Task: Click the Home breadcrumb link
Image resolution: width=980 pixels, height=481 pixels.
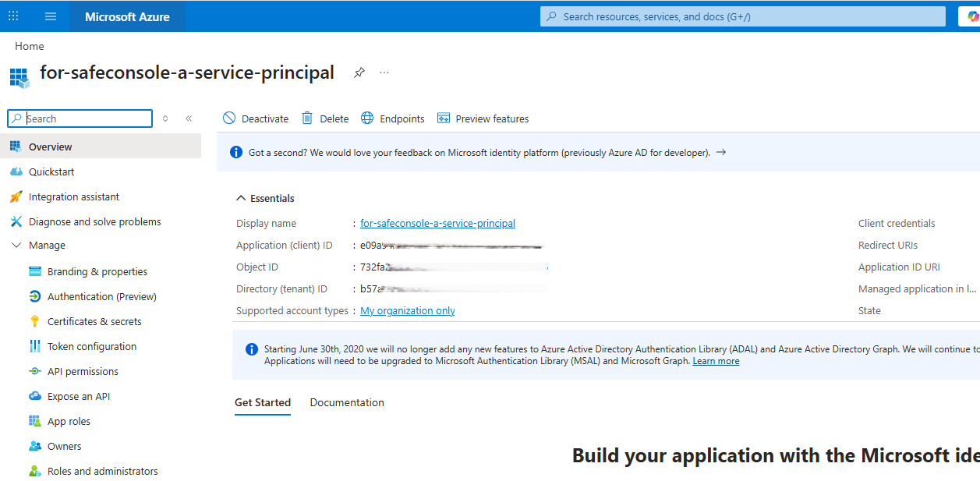Action: (x=30, y=46)
